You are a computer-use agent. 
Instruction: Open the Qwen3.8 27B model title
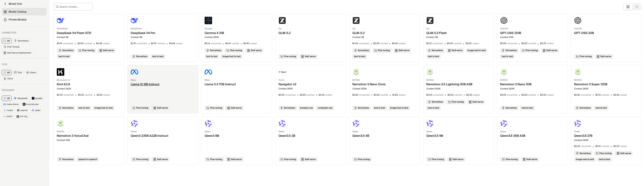pos(583,136)
